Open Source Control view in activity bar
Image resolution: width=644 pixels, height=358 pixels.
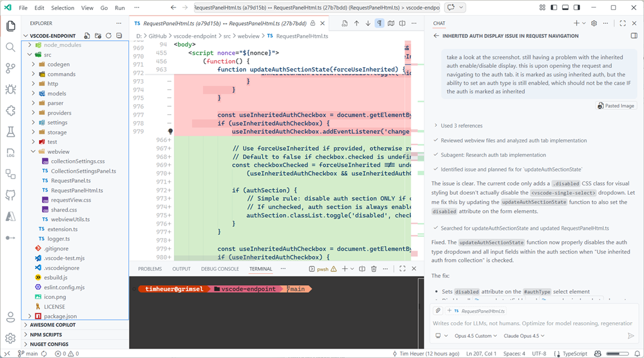pos(11,68)
